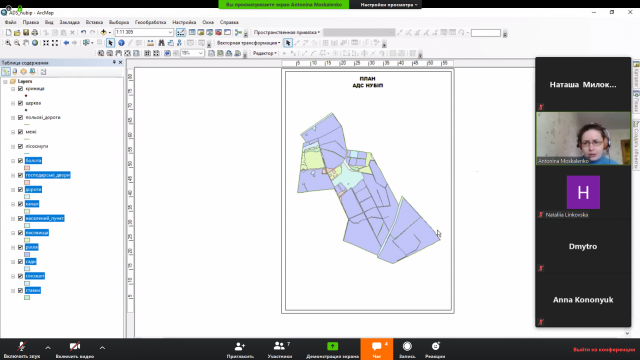
Task: Open the Вставка menu
Action: [94, 22]
